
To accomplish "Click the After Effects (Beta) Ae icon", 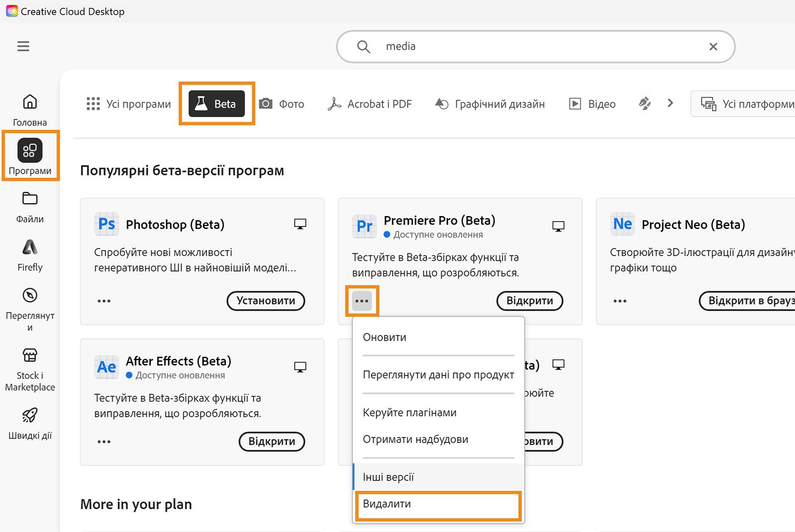I will (x=106, y=367).
